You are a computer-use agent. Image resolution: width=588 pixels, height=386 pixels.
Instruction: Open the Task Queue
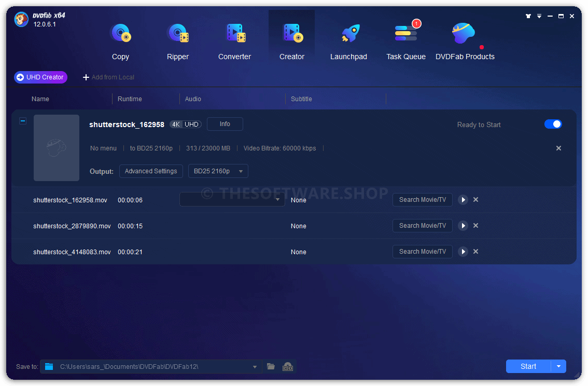pos(406,42)
